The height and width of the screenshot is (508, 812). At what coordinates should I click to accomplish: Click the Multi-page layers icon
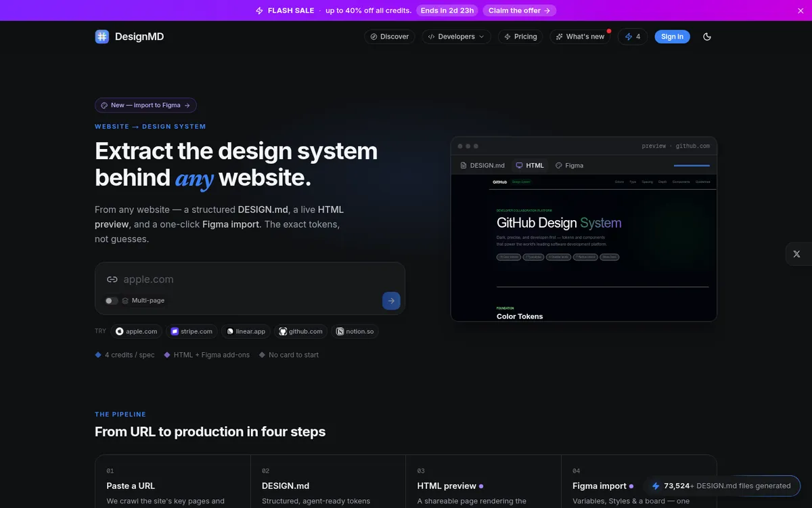click(x=125, y=300)
